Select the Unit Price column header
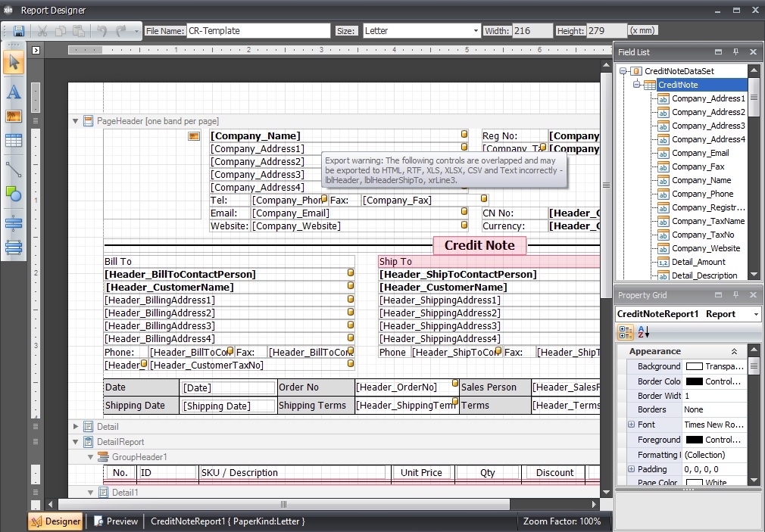The width and height of the screenshot is (765, 532). click(x=422, y=472)
